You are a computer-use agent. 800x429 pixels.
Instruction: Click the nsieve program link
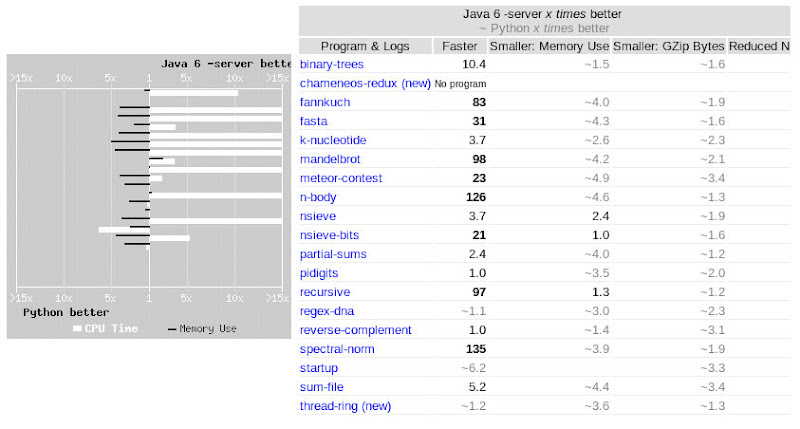coord(318,216)
